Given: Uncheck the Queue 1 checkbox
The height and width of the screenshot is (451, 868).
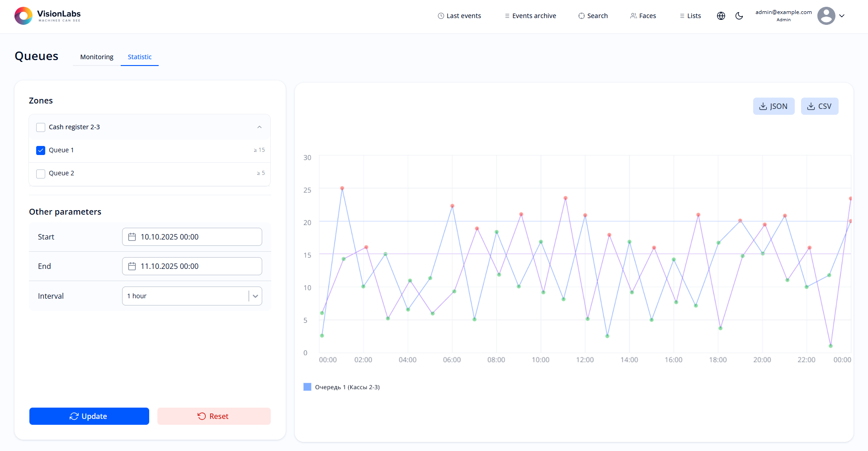Looking at the screenshot, I should point(41,150).
